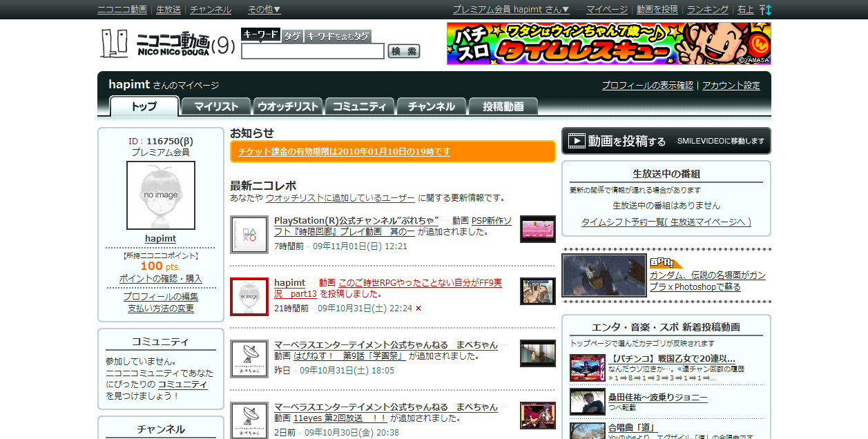
Task: Open the コミュニティ link in sidebar text
Action: [182, 384]
